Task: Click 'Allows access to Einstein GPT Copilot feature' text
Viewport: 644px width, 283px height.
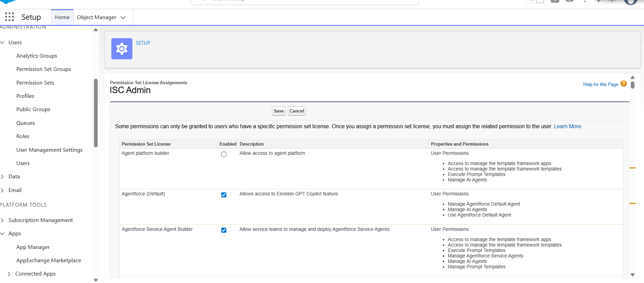Action: pyautogui.click(x=289, y=194)
